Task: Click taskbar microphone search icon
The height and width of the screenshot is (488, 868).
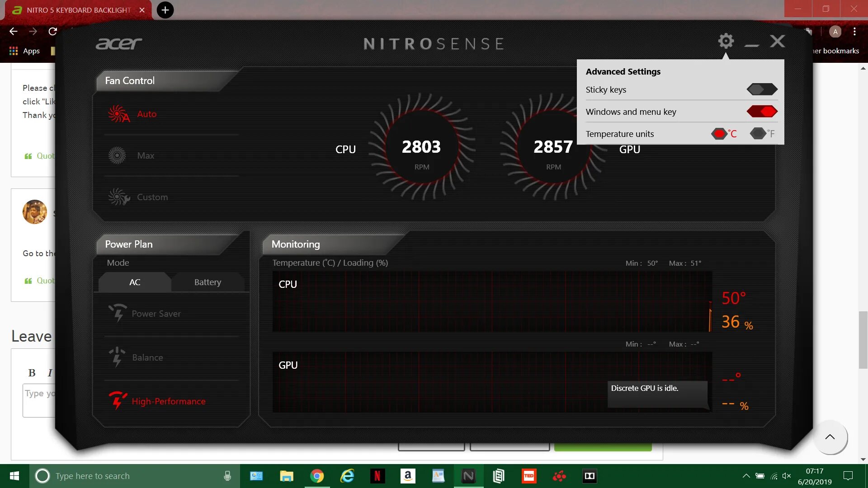Action: 227,476
